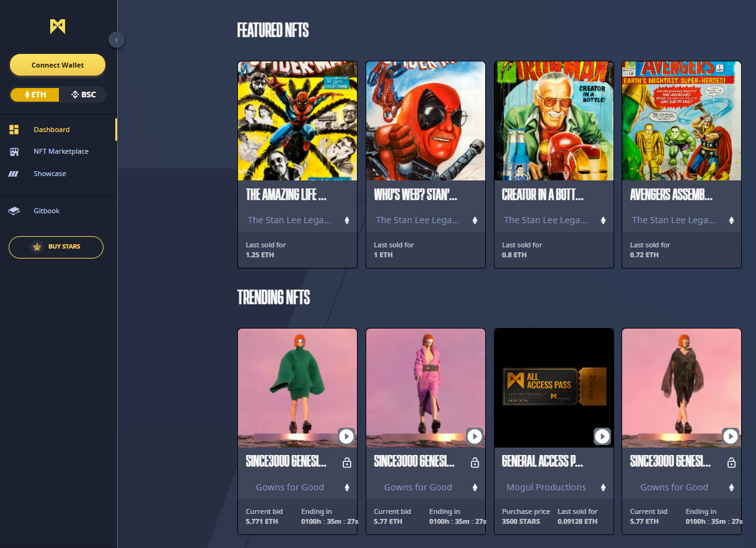Click the countdown timer on green dress card
The height and width of the screenshot is (548, 756).
pos(330,521)
